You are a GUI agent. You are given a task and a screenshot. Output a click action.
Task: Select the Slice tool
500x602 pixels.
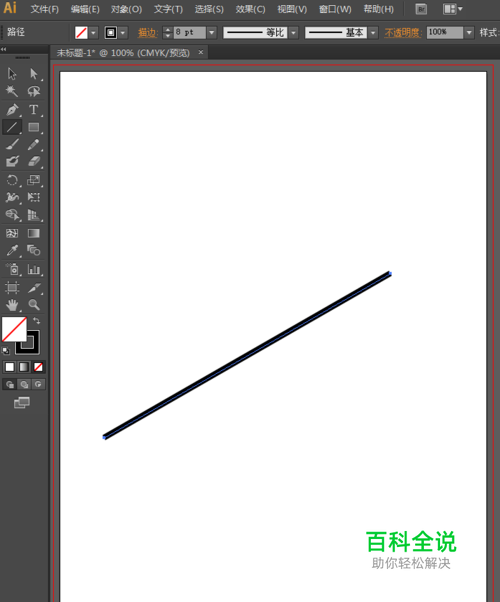click(33, 287)
